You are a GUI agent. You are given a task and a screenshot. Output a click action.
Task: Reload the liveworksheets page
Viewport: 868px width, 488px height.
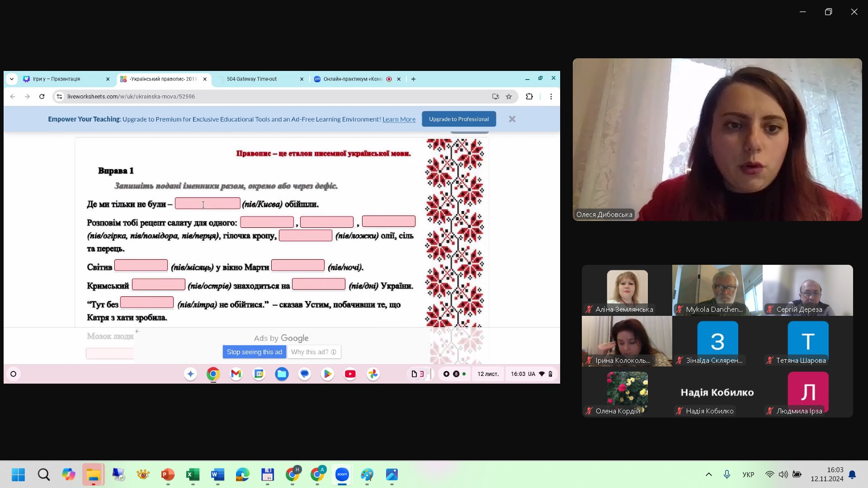(x=42, y=96)
